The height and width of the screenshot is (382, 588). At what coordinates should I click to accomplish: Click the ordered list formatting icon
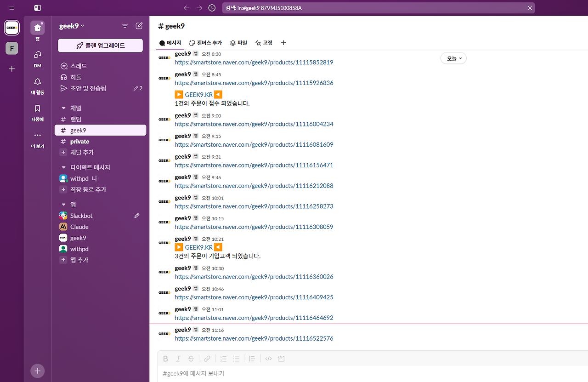[x=223, y=359]
